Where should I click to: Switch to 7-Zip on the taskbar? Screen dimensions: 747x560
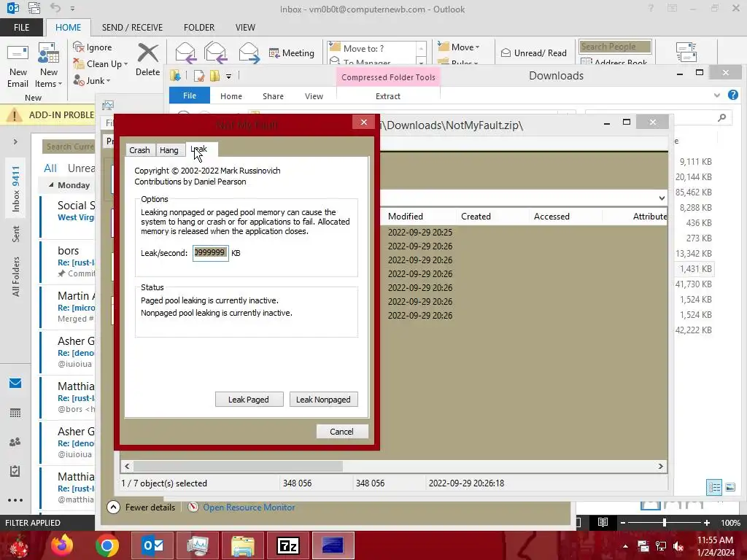point(289,545)
